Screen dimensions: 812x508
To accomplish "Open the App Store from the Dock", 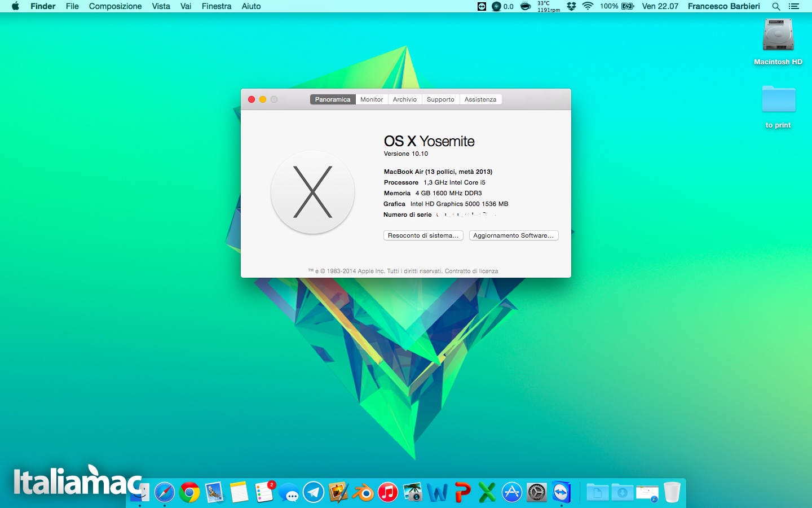I will click(x=512, y=492).
